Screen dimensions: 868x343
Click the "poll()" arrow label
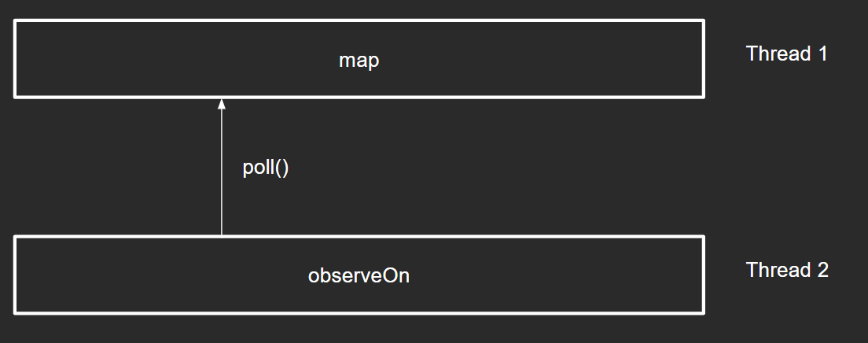click(266, 168)
